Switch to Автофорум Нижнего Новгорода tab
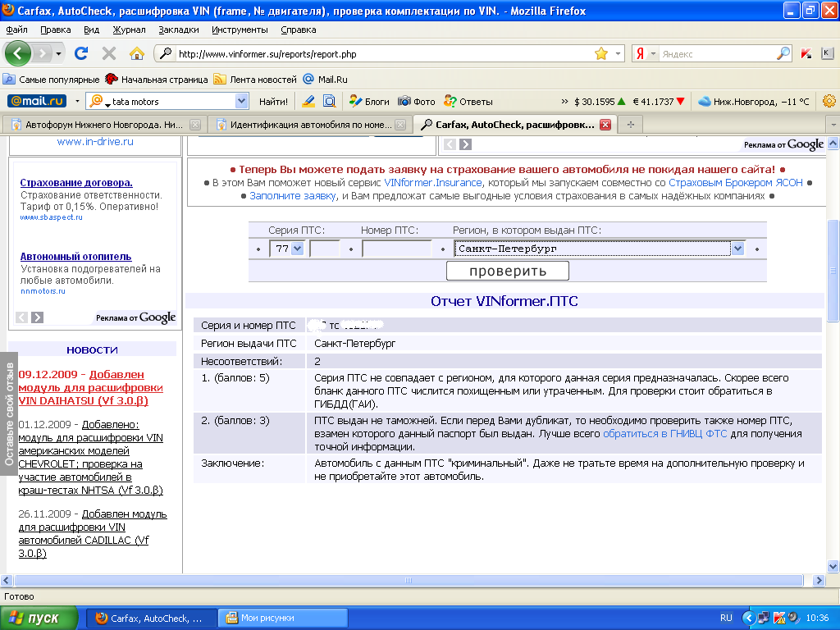This screenshot has width=840, height=630. tap(105, 125)
